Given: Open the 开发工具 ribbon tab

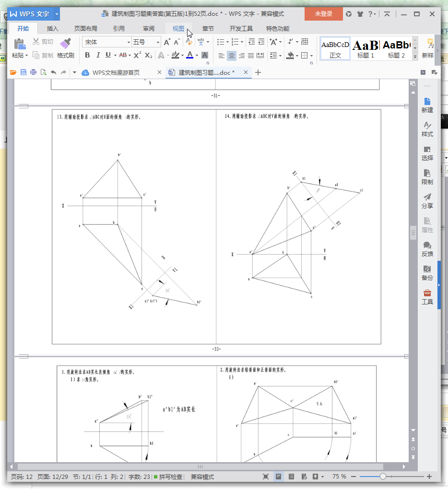Looking at the screenshot, I should (x=241, y=28).
